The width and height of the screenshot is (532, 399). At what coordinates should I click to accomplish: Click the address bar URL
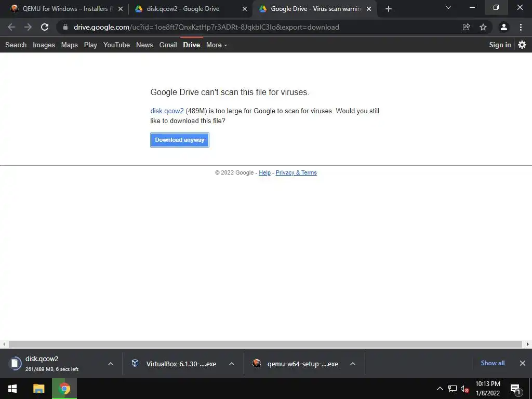(x=206, y=27)
